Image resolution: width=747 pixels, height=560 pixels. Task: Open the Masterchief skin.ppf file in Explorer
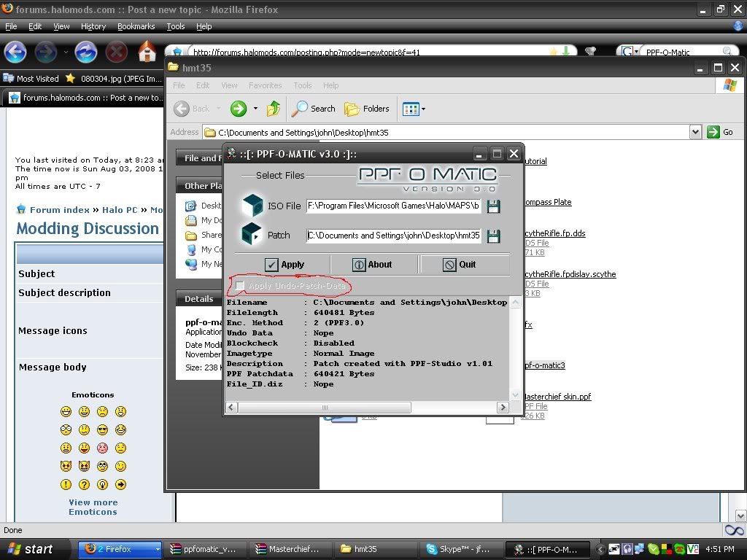[x=557, y=397]
